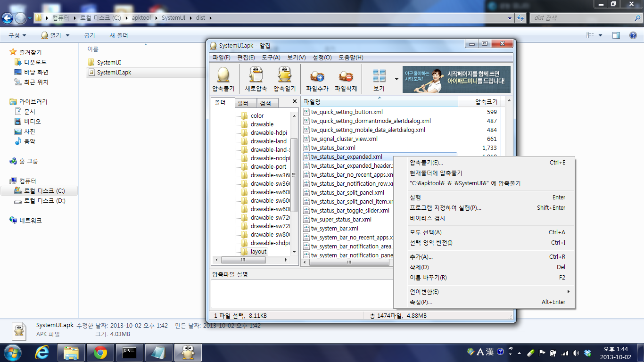
Task: Click the 새 폴더 button in Explorer
Action: tap(119, 35)
